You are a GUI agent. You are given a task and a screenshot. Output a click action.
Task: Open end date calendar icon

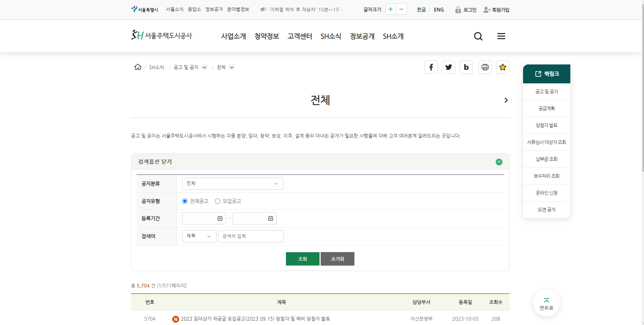(271, 218)
